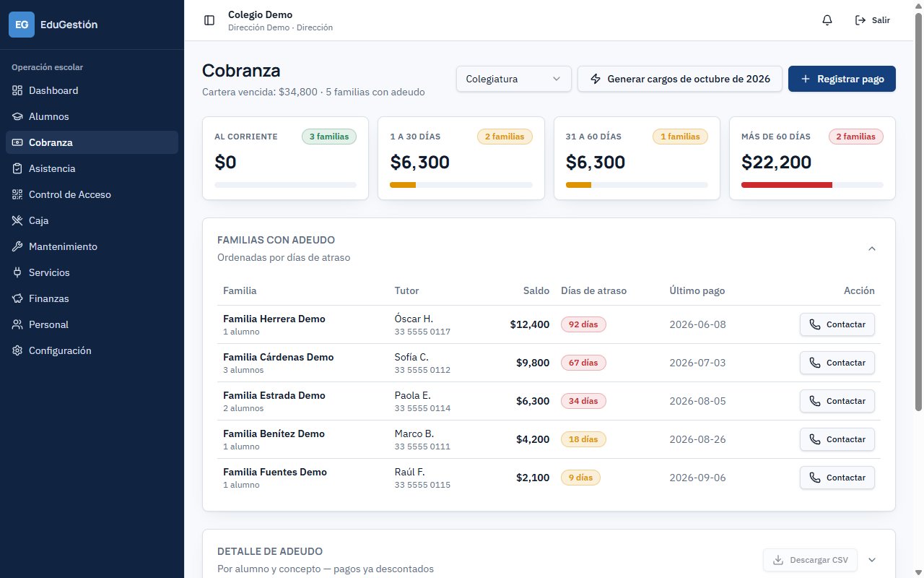Open the notifications bell

827,20
